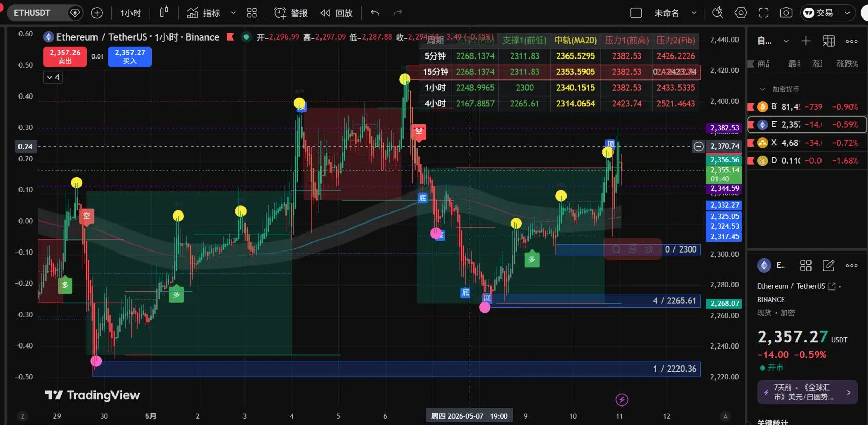Click the 空 short signal label above 30
The image size is (868, 425).
click(x=86, y=216)
